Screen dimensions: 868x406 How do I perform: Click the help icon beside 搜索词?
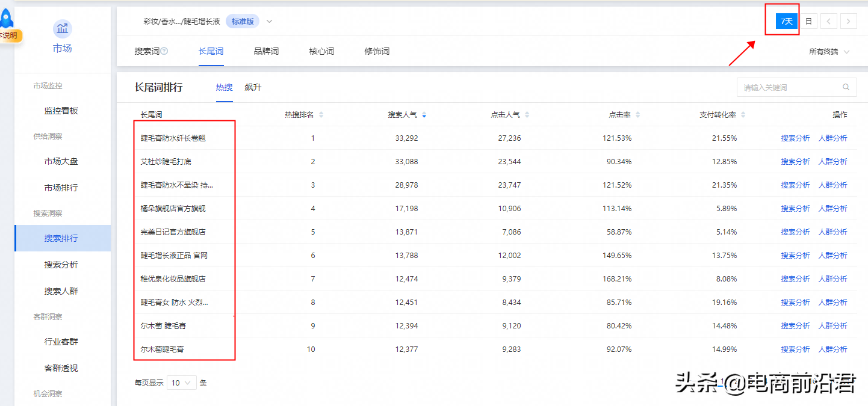(x=164, y=52)
